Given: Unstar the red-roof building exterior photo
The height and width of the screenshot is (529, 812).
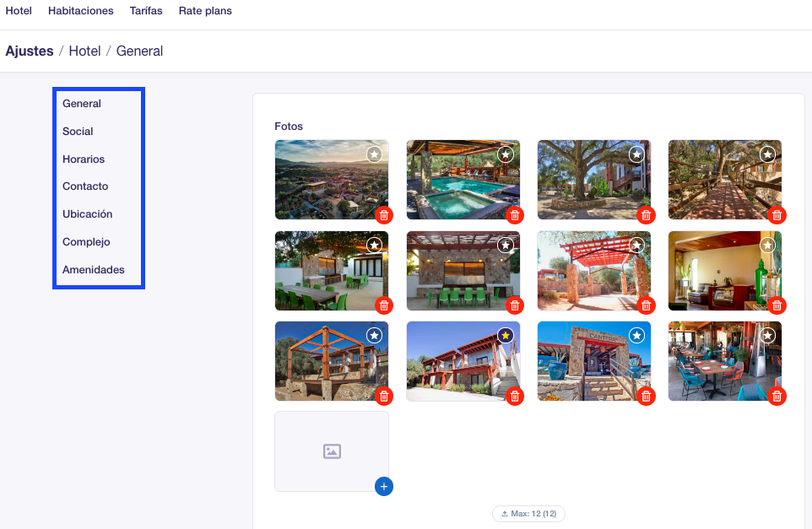Looking at the screenshot, I should pos(506,336).
